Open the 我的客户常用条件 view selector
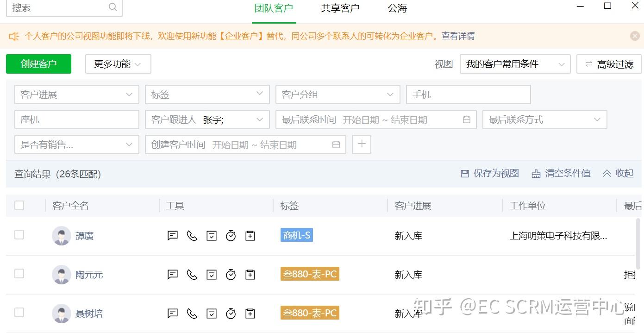This screenshot has width=644, height=333. [514, 64]
